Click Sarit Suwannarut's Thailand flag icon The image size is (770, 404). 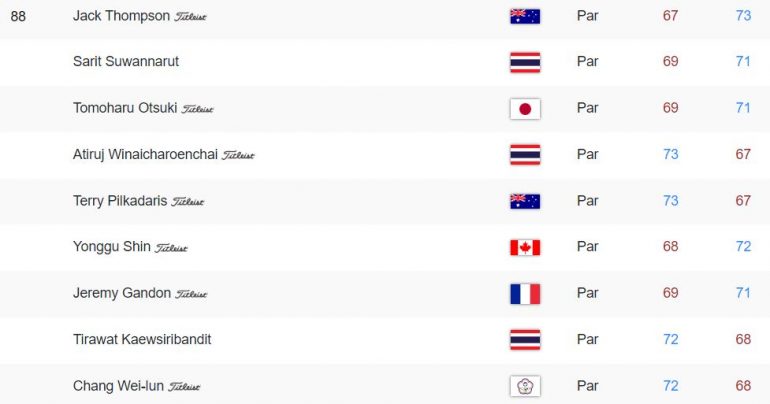525,62
